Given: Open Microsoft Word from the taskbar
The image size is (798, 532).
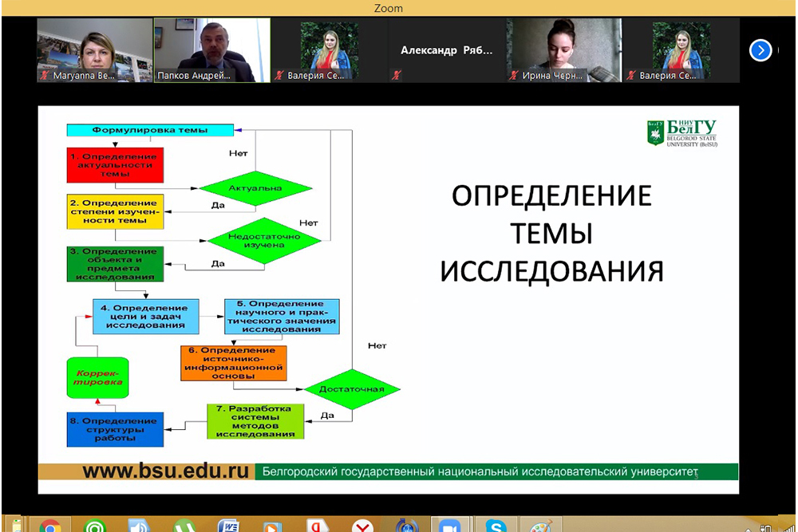Looking at the screenshot, I should pyautogui.click(x=228, y=526).
